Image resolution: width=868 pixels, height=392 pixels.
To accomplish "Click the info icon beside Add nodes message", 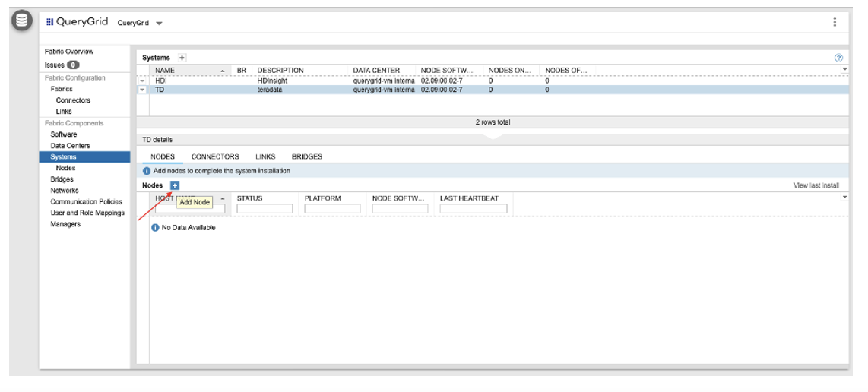I will 147,171.
